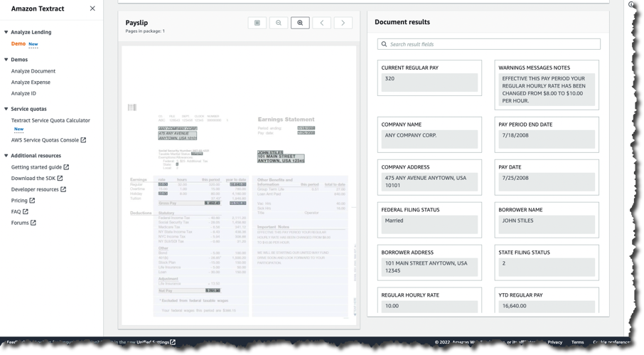
Task: Collapse the Service quotas section
Action: coord(6,109)
